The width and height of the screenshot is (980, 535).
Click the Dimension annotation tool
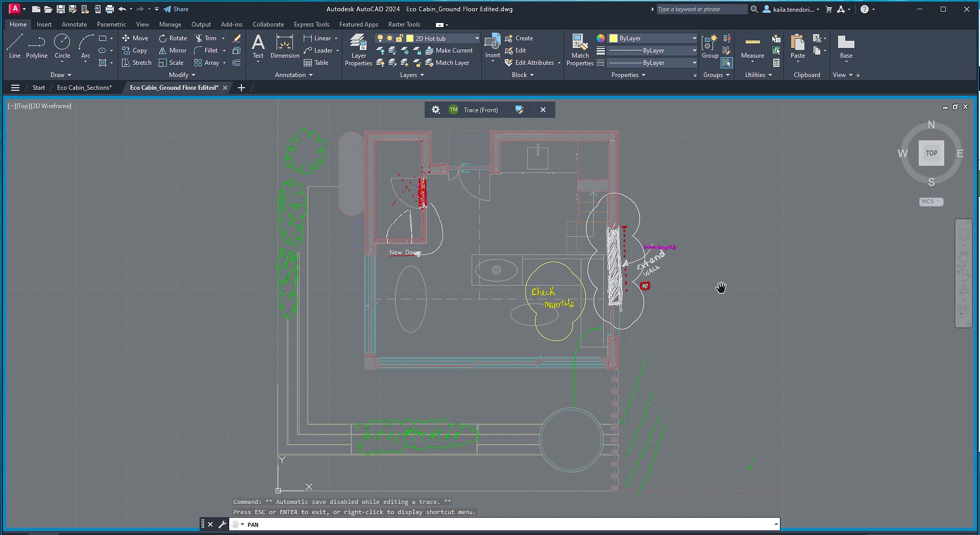284,46
